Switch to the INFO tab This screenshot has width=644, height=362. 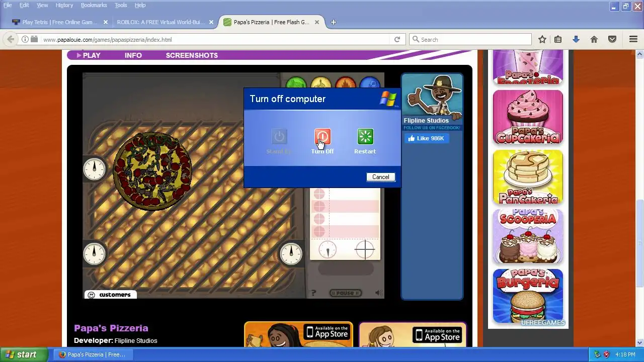pyautogui.click(x=133, y=55)
